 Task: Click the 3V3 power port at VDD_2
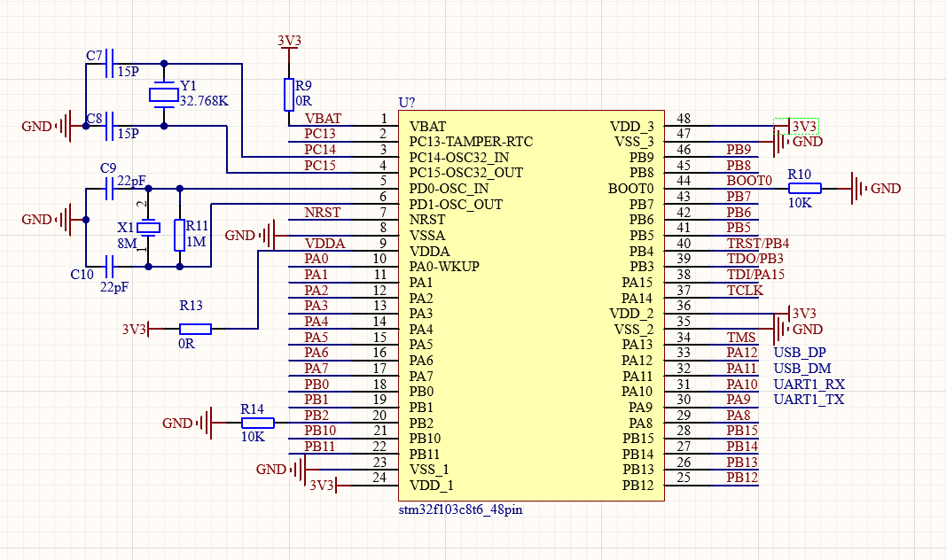tap(796, 314)
